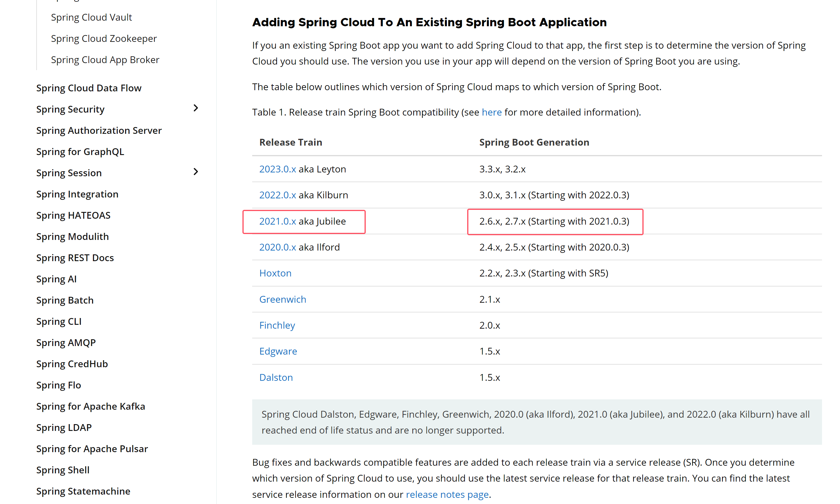Open Spring Integration page
The image size is (840, 504).
(x=78, y=194)
